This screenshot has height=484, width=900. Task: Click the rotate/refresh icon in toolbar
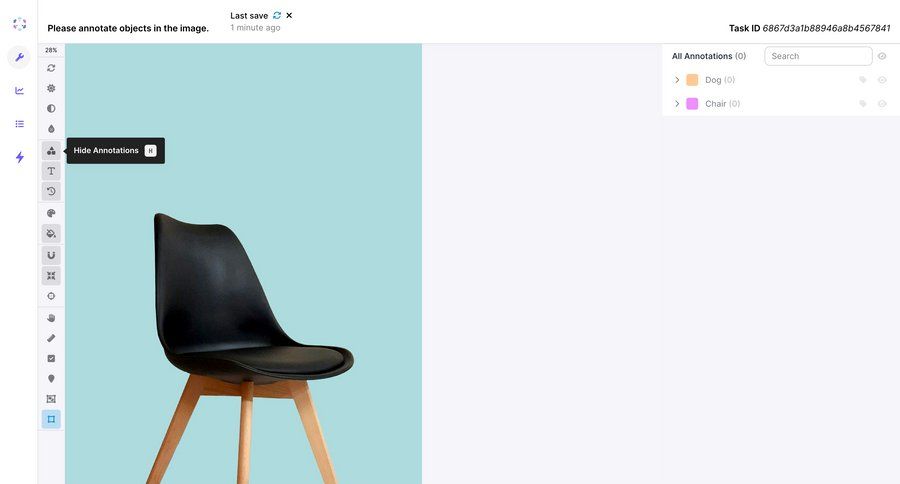click(x=51, y=68)
